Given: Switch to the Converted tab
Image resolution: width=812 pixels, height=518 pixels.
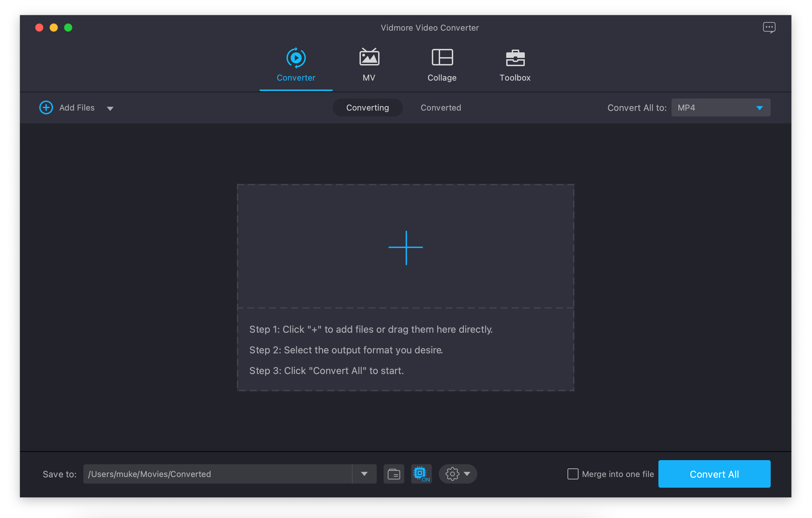Looking at the screenshot, I should [440, 107].
